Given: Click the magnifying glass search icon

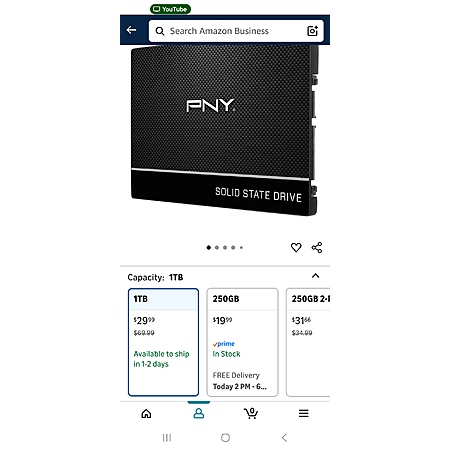Looking at the screenshot, I should (160, 31).
